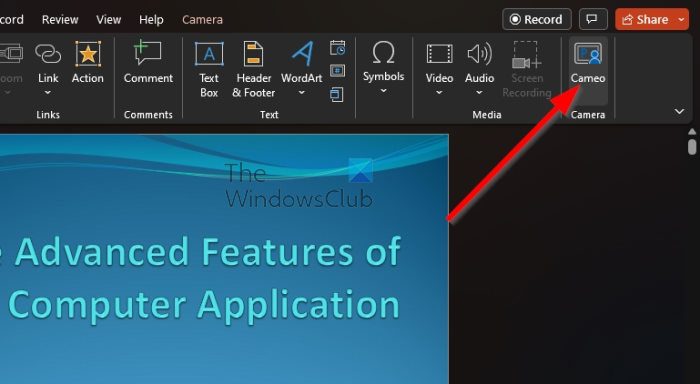Click the Audio speaker icon
The height and width of the screenshot is (384, 700).
click(x=479, y=54)
